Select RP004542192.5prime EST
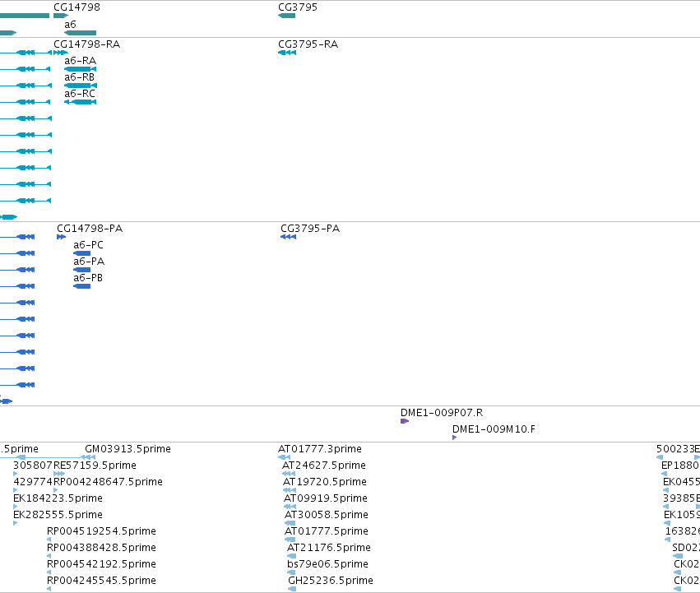 pos(101,564)
